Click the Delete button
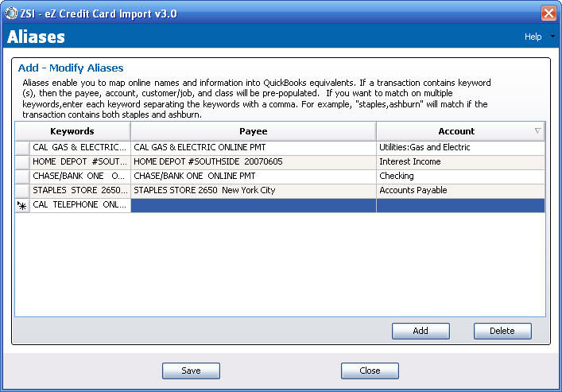This screenshot has height=392, width=562. (x=502, y=331)
